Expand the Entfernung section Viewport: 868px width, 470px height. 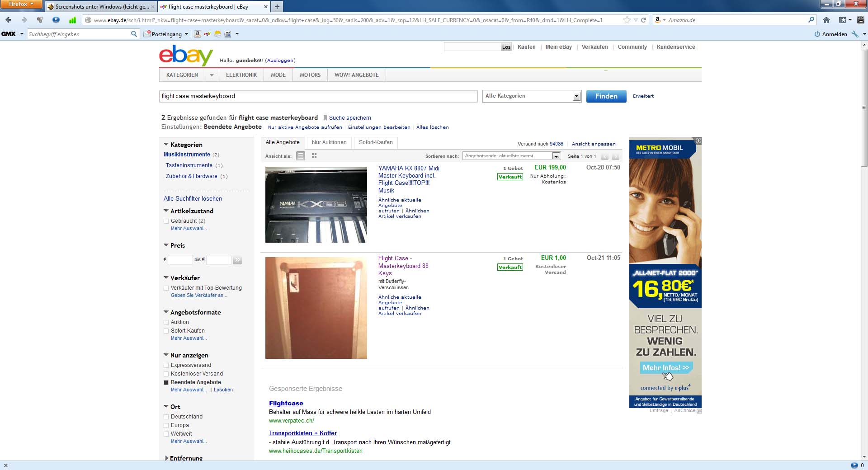coord(166,458)
